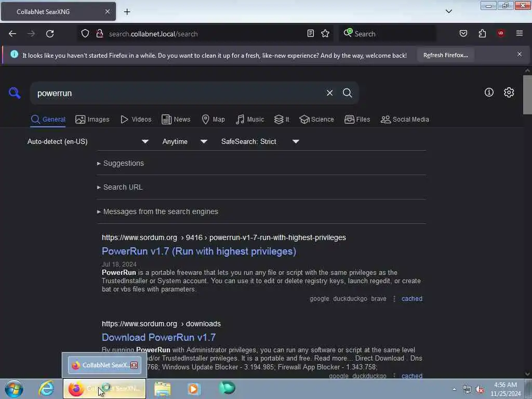Open the Auto-detect (en-US) language dropdown
This screenshot has height=399, width=532.
pos(88,141)
